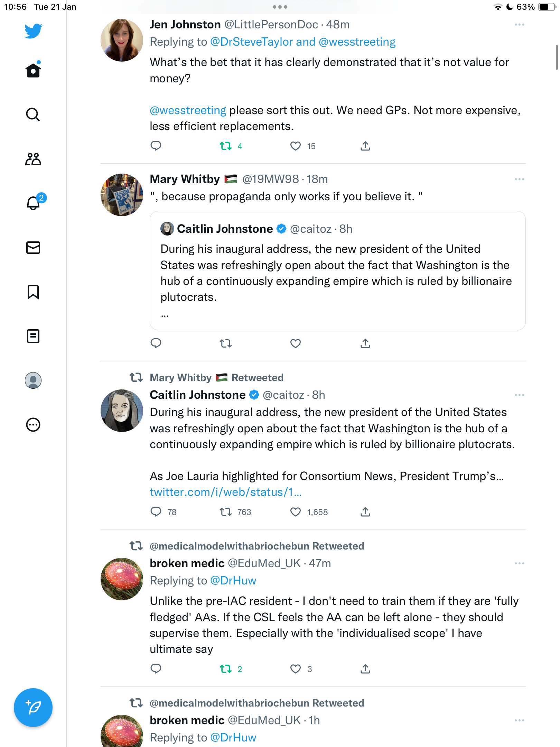
Task: Open Lists icon in the sidebar
Action: [x=33, y=336]
